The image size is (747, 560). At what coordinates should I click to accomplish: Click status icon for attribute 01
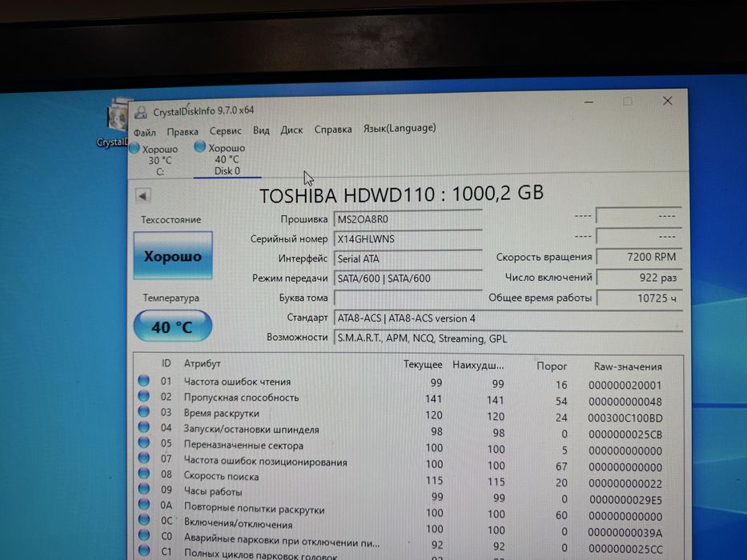tap(143, 381)
